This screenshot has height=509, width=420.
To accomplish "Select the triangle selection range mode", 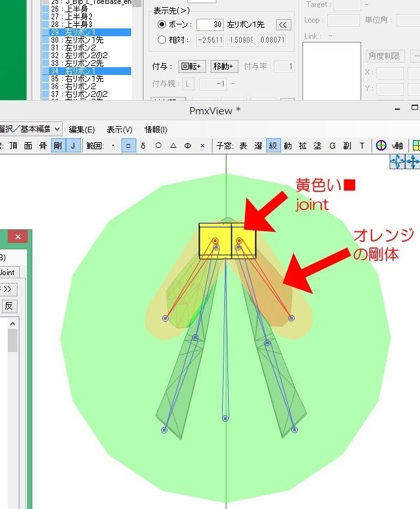I will coord(173,146).
